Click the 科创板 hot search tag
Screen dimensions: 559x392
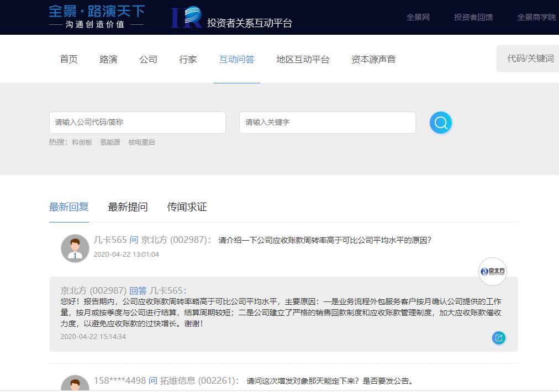tap(82, 142)
